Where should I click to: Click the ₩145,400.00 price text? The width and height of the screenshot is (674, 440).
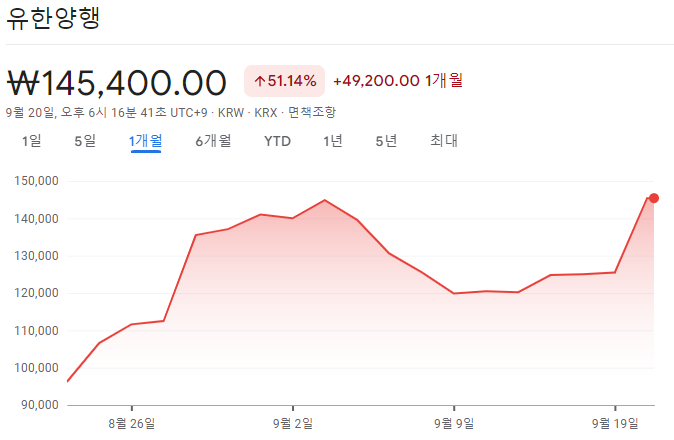point(118,82)
